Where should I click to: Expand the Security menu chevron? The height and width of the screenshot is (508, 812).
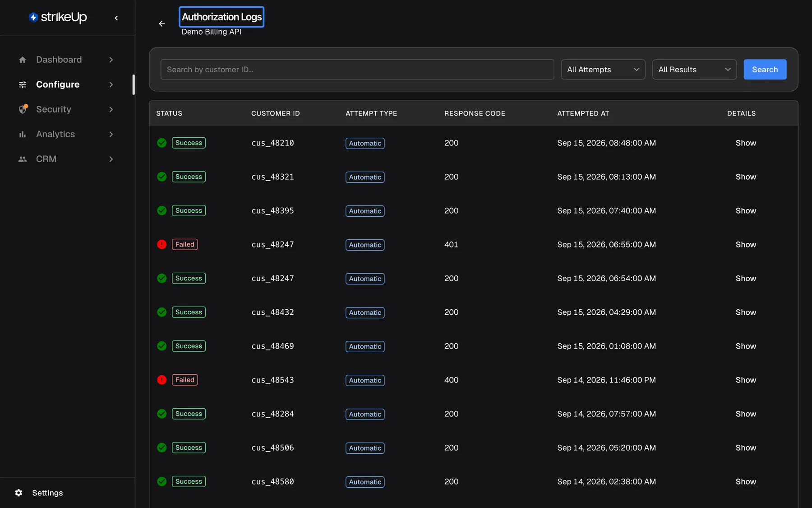click(x=111, y=109)
